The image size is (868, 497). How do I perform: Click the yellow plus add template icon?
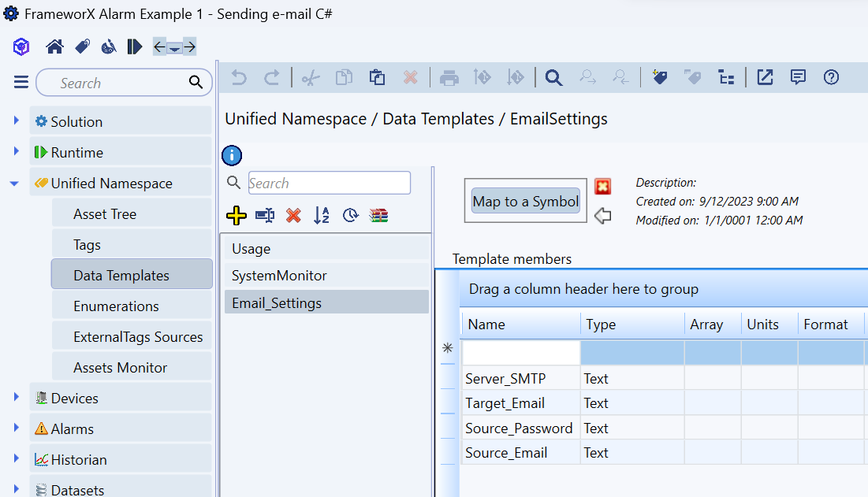(x=236, y=216)
